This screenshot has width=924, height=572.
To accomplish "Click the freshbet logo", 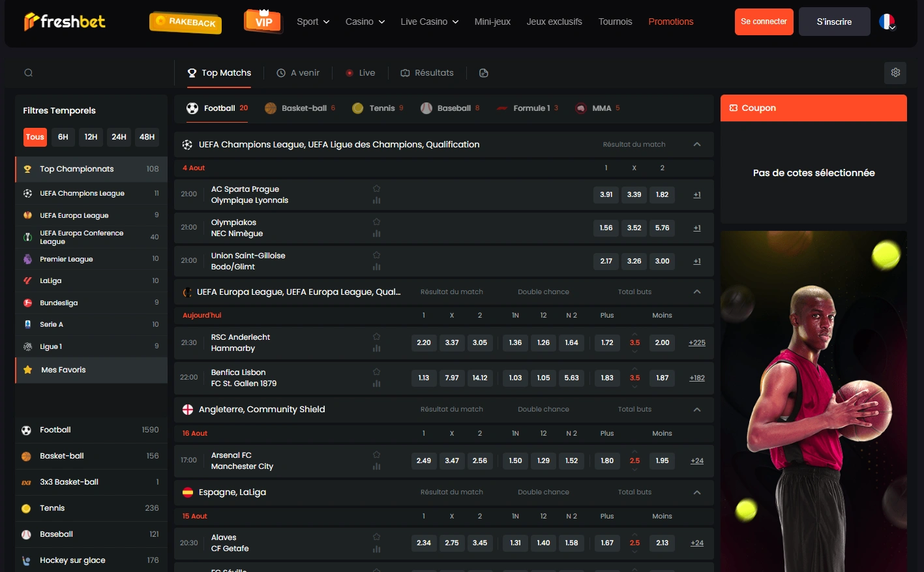I will coord(65,22).
